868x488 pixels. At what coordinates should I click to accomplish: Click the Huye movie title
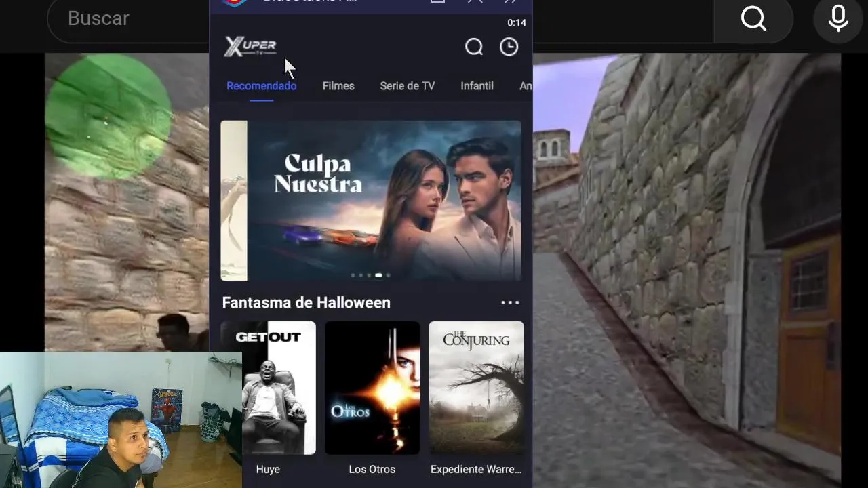click(268, 469)
